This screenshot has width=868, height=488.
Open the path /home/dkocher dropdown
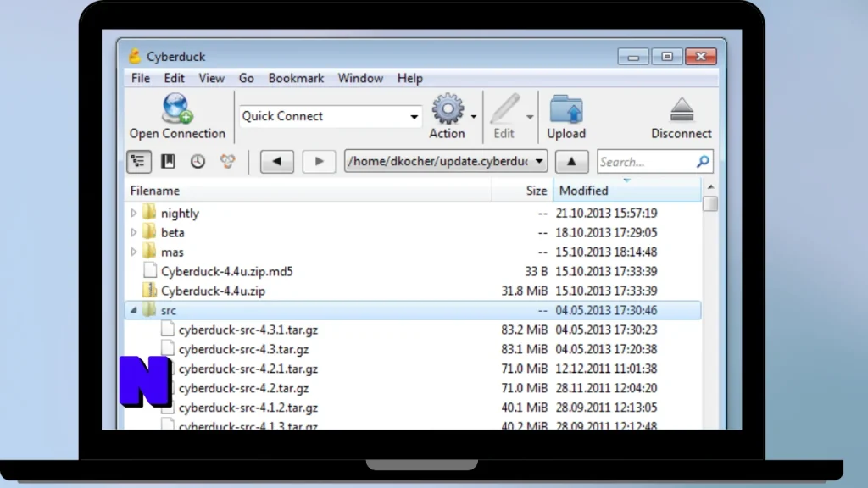tap(538, 162)
